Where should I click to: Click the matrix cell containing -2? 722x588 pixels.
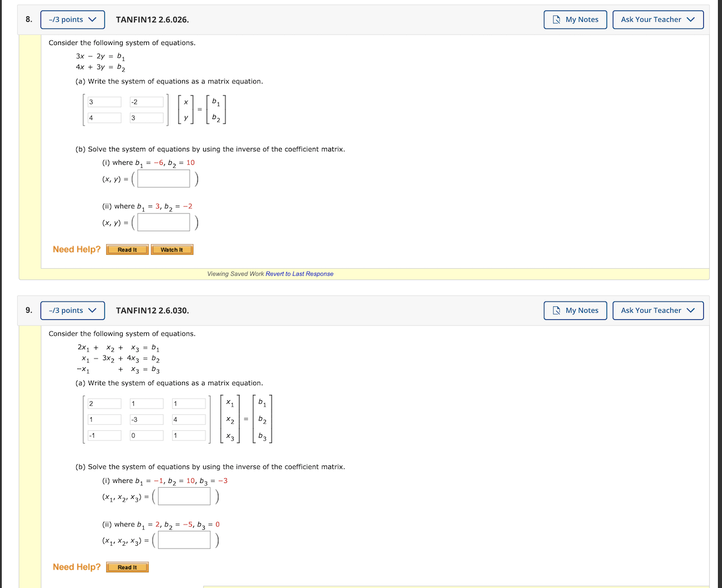[146, 102]
